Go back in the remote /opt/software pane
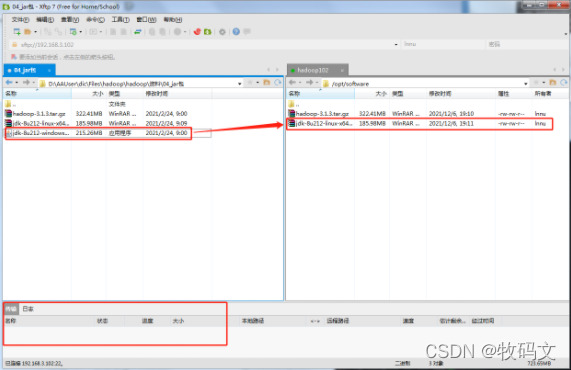Viewport: 571px width, 370px height. coord(292,83)
